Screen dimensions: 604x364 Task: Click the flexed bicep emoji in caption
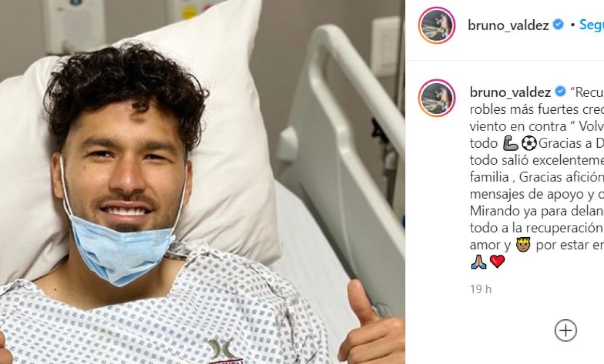point(510,144)
